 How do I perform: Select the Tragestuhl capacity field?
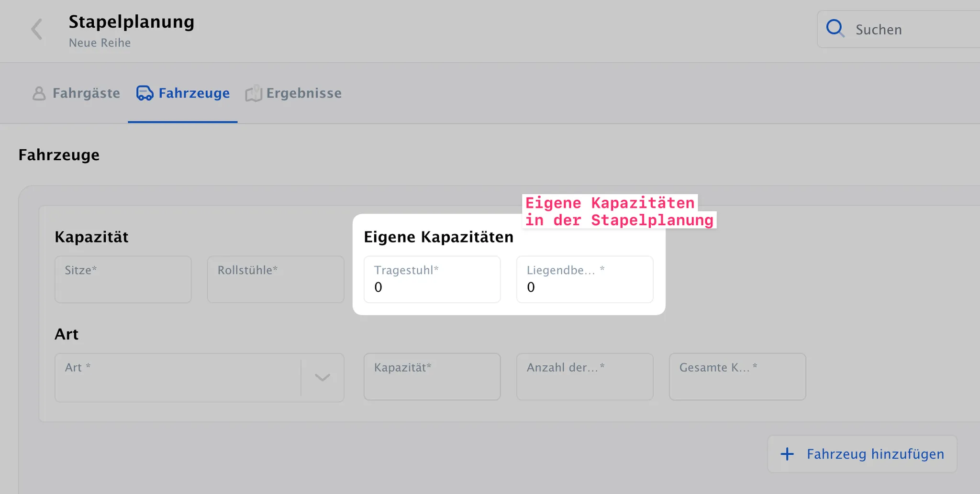click(432, 279)
